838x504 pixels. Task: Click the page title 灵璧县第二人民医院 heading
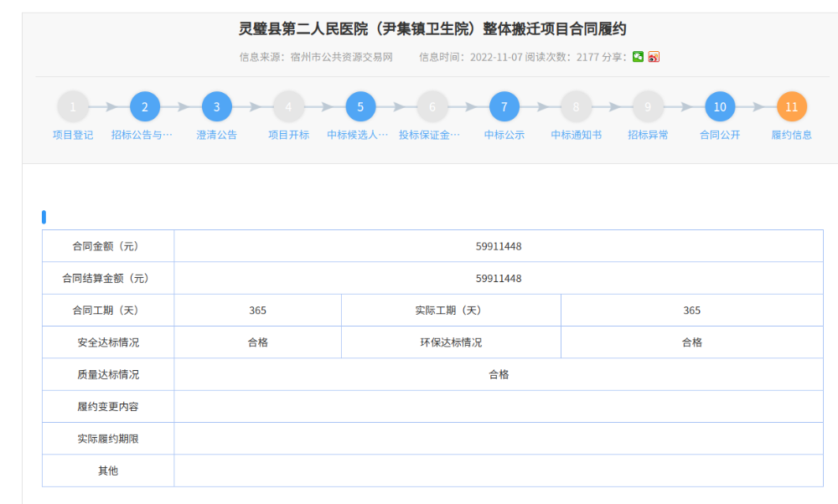432,28
